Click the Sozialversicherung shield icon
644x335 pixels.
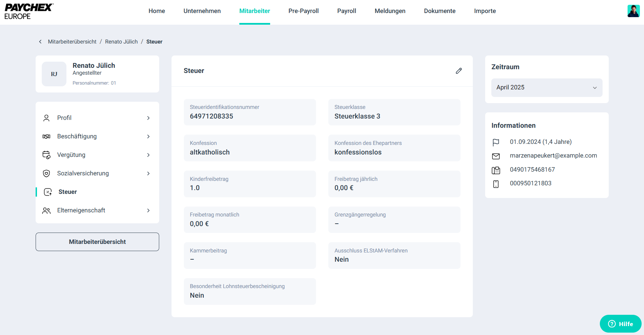pos(47,174)
